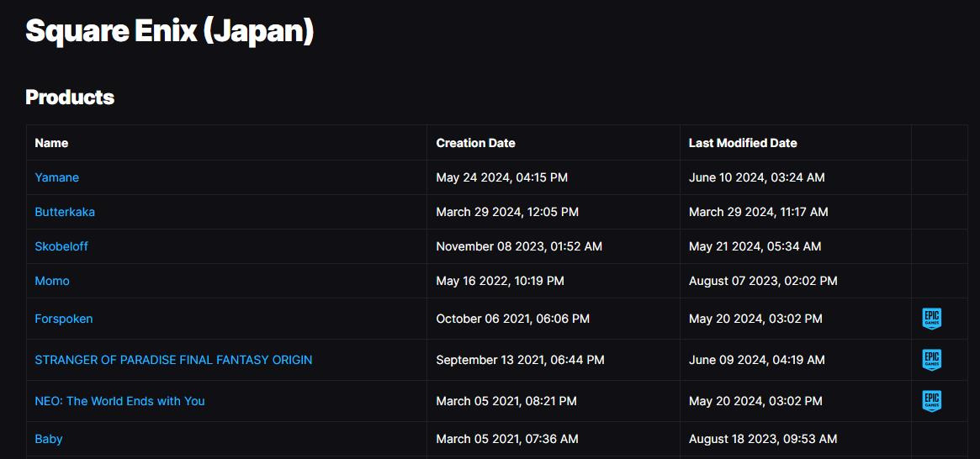Open the Baby product link
This screenshot has height=459, width=980.
pyautogui.click(x=49, y=439)
